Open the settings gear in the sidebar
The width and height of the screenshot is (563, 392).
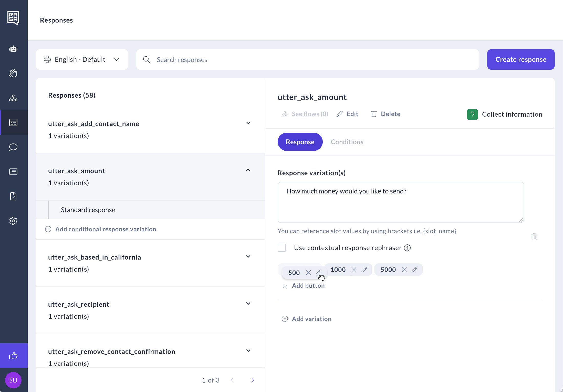(13, 221)
